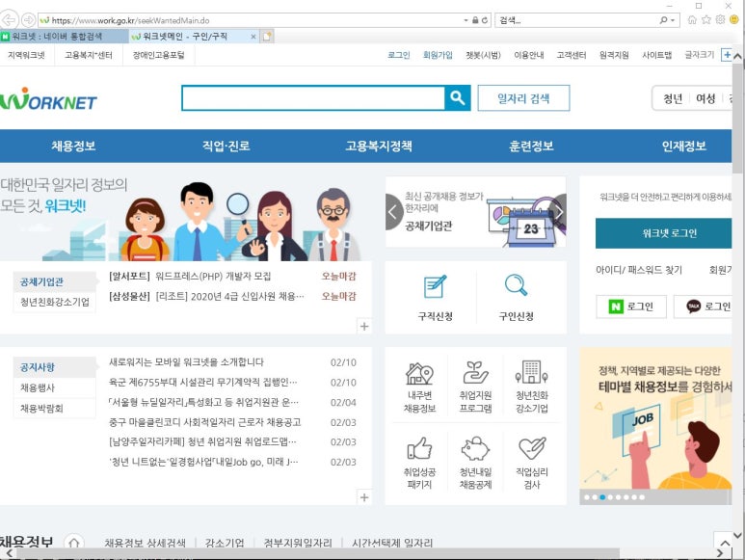745x560 pixels.
Task: Open the search provider dropdown arrow
Action: 673,20
